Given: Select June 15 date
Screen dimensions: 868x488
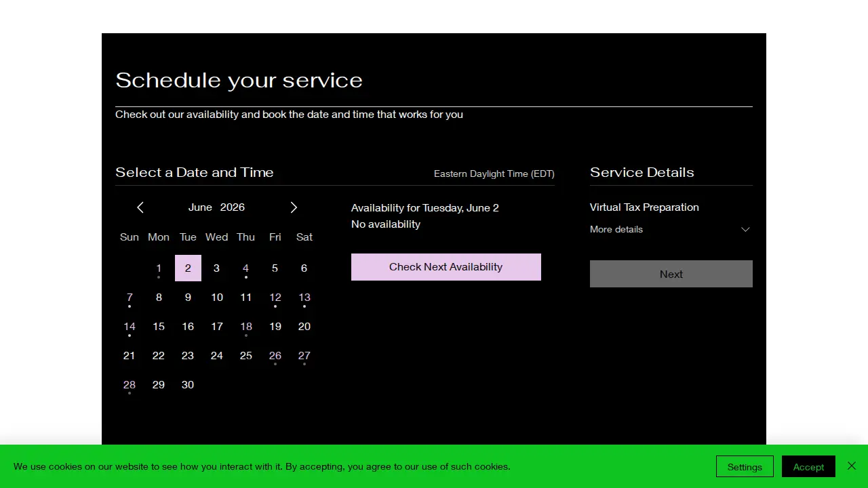Looking at the screenshot, I should tap(159, 327).
